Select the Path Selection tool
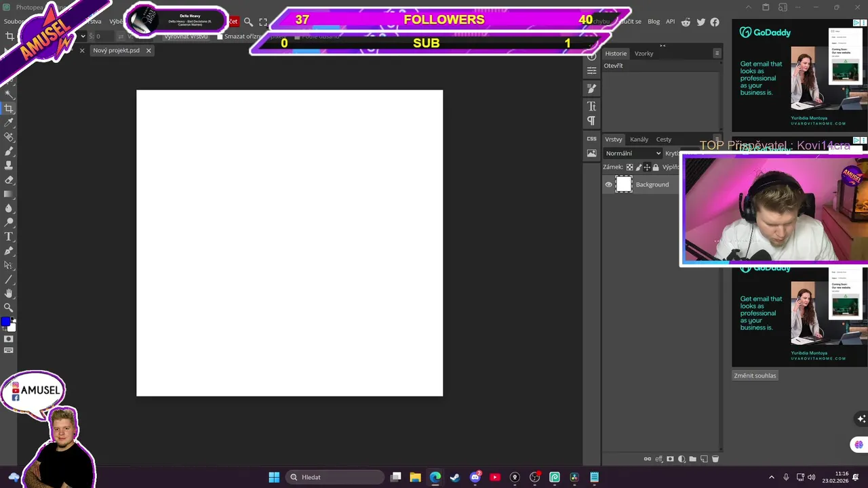The width and height of the screenshot is (868, 488). tap(9, 265)
